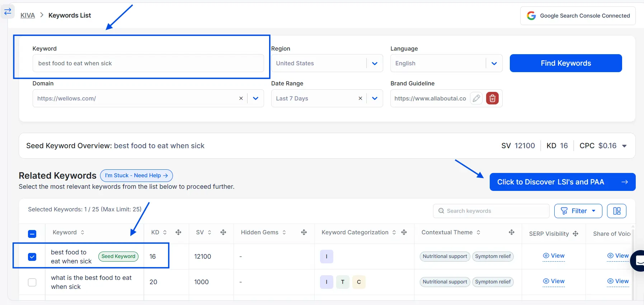Screen dimensions: 644x305
Task: Focus the Search keywords field
Action: (x=491, y=211)
